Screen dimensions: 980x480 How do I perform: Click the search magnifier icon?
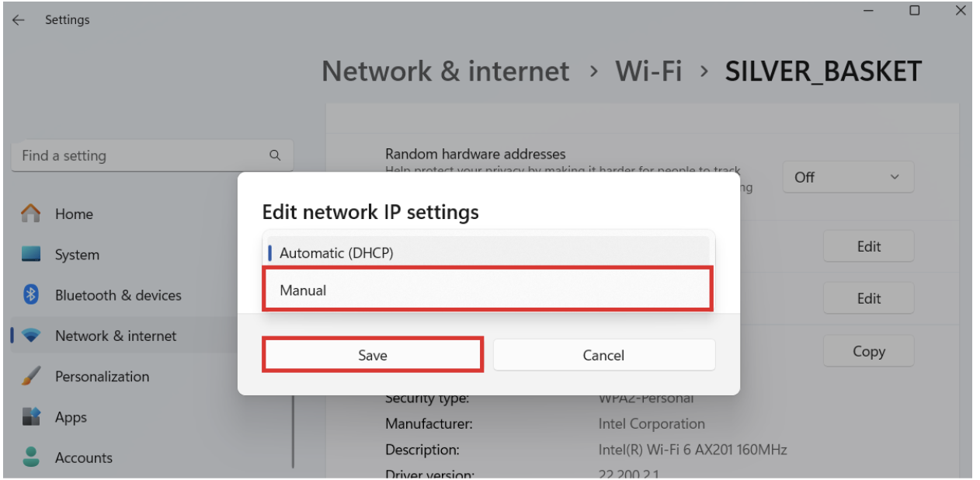276,155
